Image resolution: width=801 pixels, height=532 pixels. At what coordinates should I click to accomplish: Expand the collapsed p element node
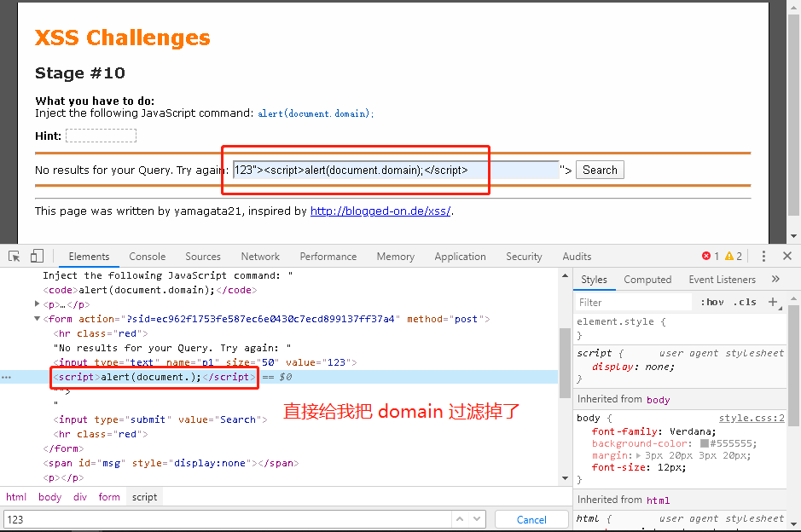click(37, 304)
